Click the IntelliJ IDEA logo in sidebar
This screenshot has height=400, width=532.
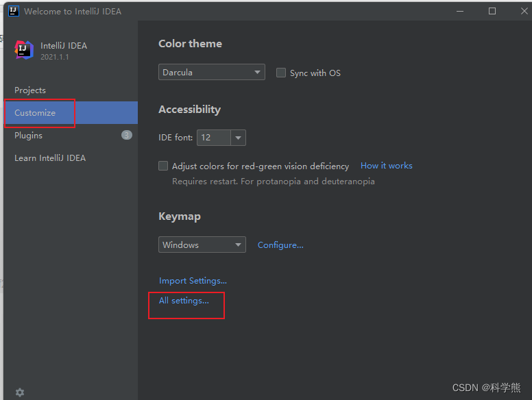[24, 50]
